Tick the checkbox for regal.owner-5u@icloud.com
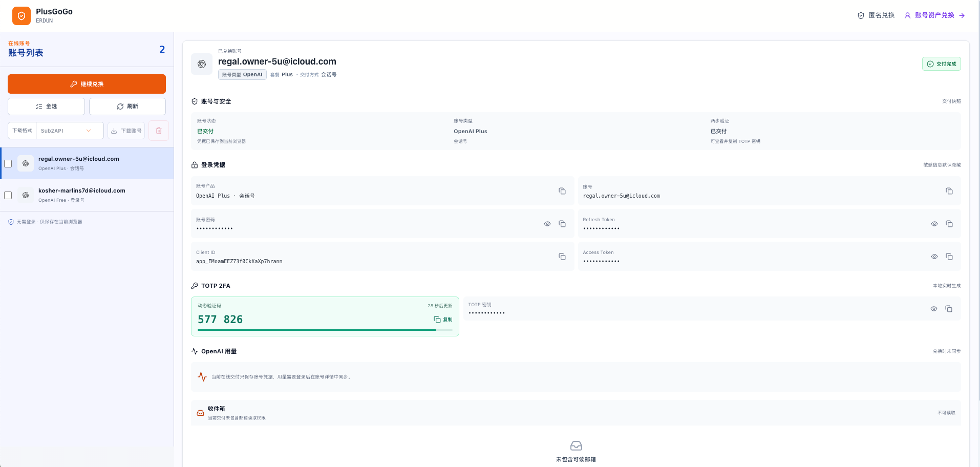 click(8, 163)
